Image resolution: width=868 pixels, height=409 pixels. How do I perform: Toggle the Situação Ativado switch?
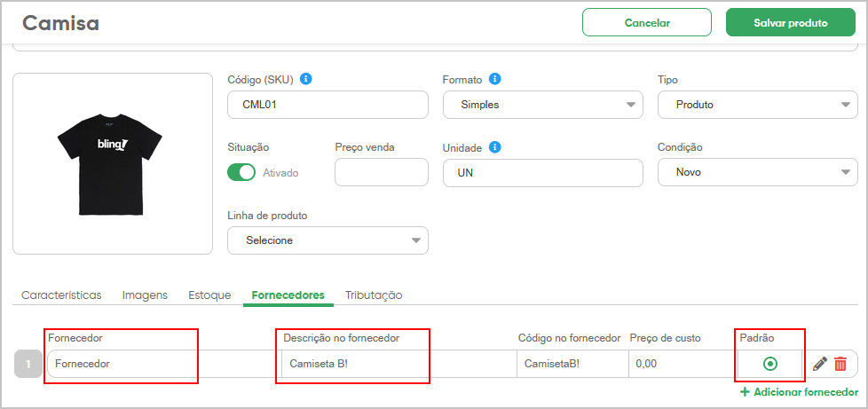point(241,173)
